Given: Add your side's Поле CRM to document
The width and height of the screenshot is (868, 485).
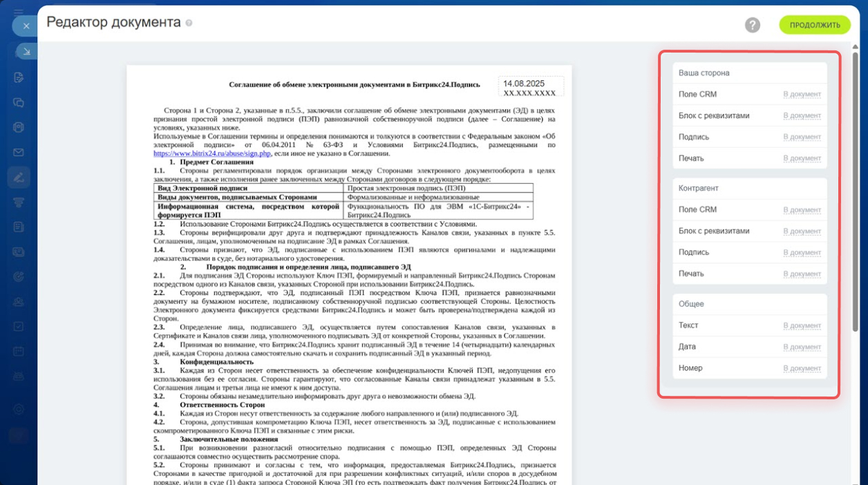Looking at the screenshot, I should (802, 95).
